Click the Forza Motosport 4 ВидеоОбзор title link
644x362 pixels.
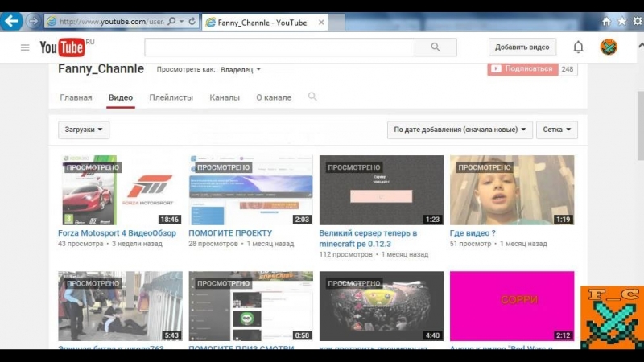[117, 233]
